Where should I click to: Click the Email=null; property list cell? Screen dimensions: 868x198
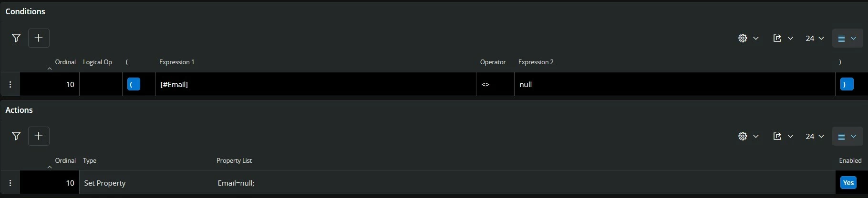coord(236,183)
